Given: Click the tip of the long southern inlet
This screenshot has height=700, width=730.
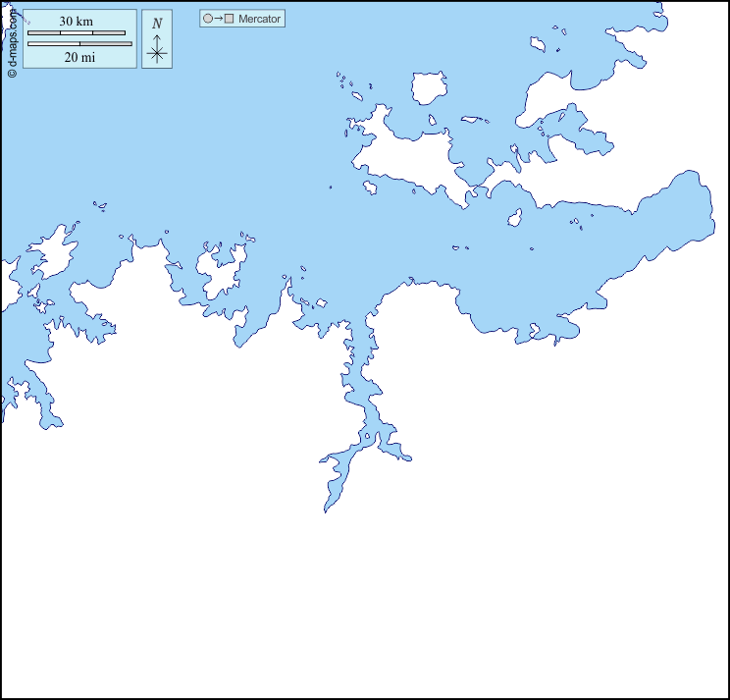Looking at the screenshot, I should [326, 509].
